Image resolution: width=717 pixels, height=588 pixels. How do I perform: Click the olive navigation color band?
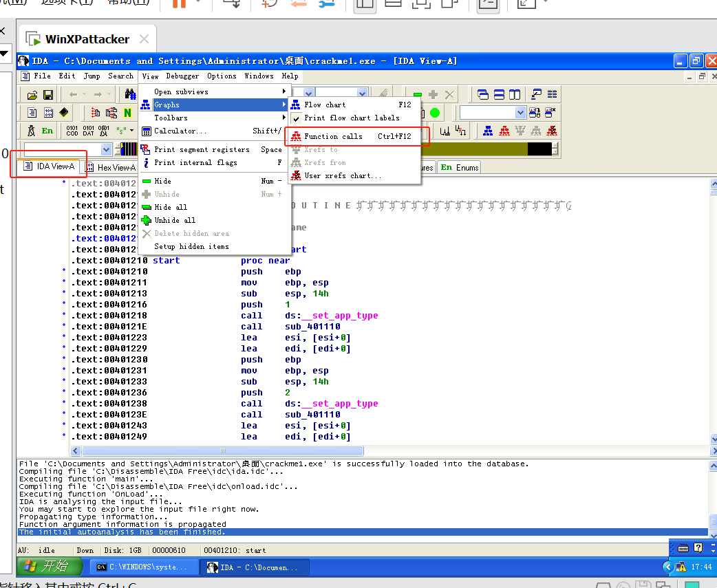point(474,149)
